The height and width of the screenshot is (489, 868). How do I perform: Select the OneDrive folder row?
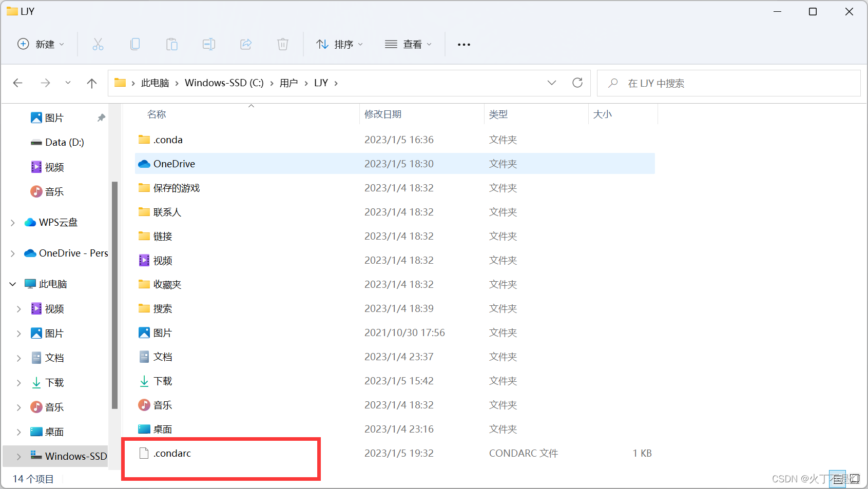395,164
